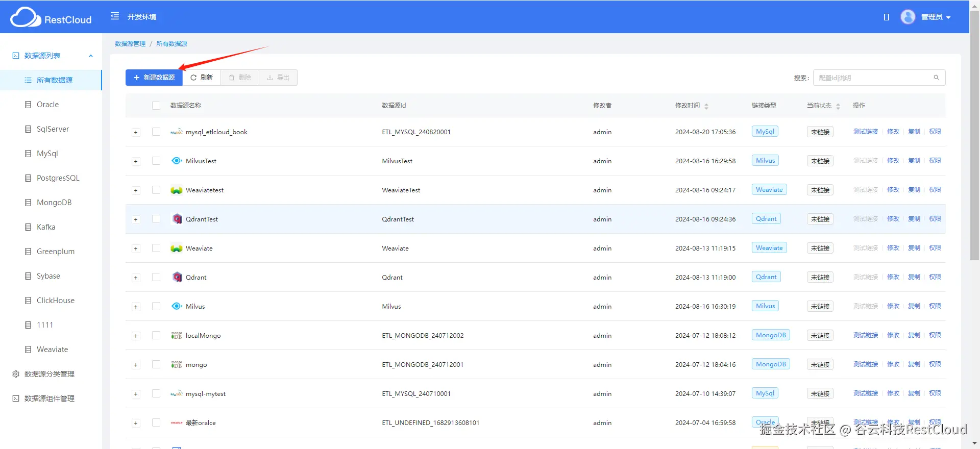The image size is (980, 449).
Task: Click 权限 for QdrantTest row
Action: (x=935, y=219)
